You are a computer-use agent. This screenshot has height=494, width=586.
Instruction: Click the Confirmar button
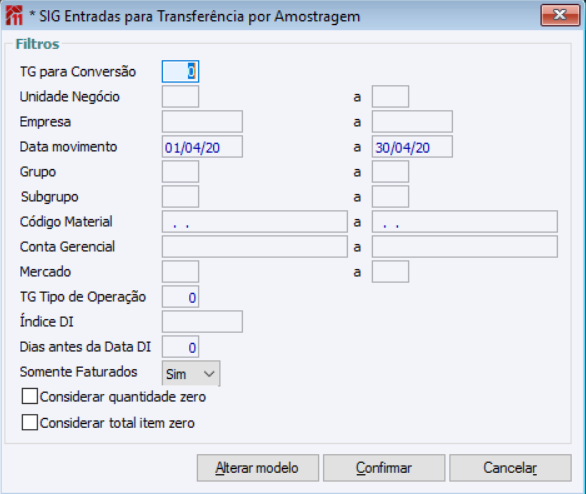[x=384, y=468]
